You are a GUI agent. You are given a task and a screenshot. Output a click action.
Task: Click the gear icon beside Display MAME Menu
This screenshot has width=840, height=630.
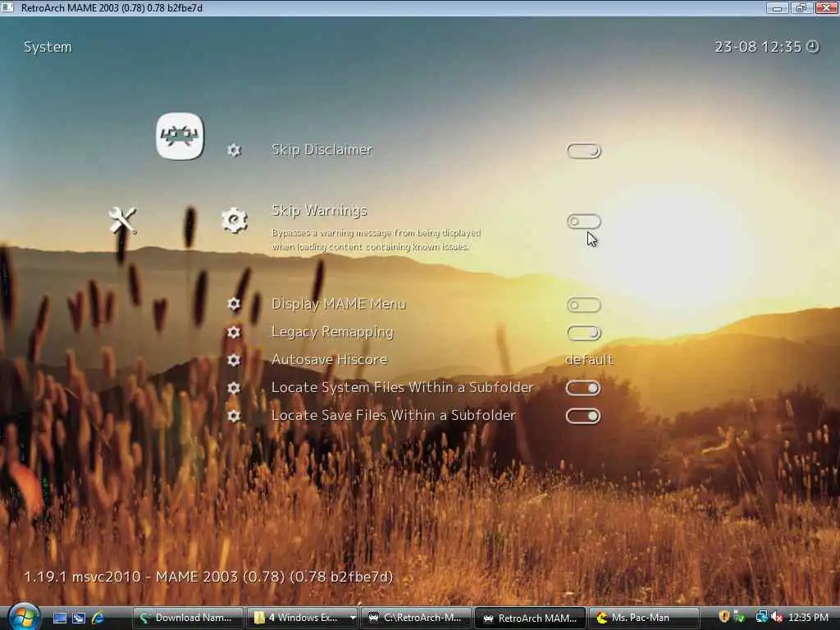234,304
